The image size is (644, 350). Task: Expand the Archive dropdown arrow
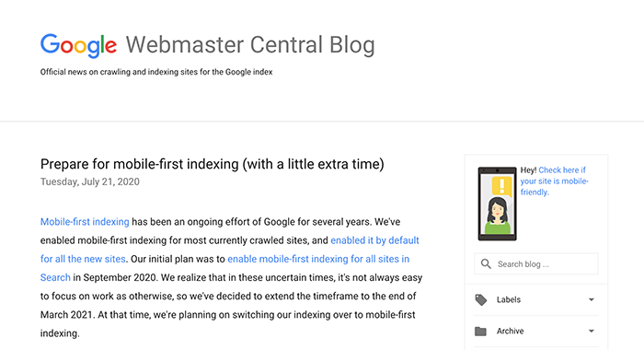coord(592,331)
